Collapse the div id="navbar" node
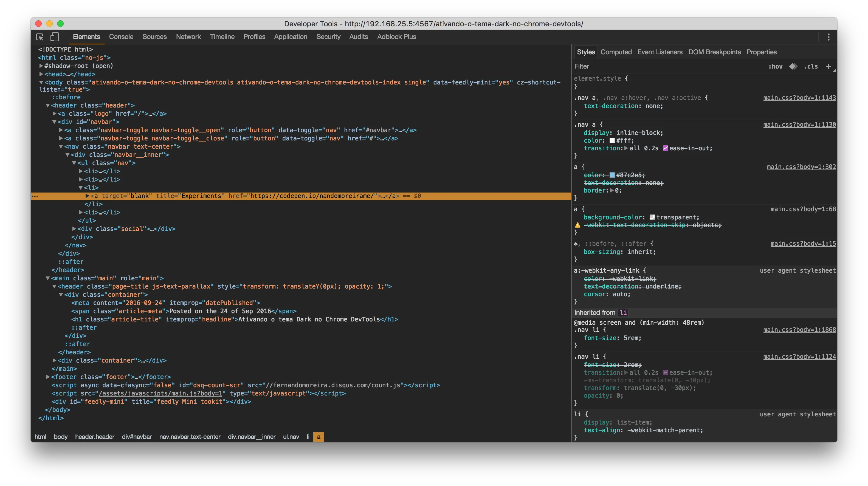 pos(54,122)
